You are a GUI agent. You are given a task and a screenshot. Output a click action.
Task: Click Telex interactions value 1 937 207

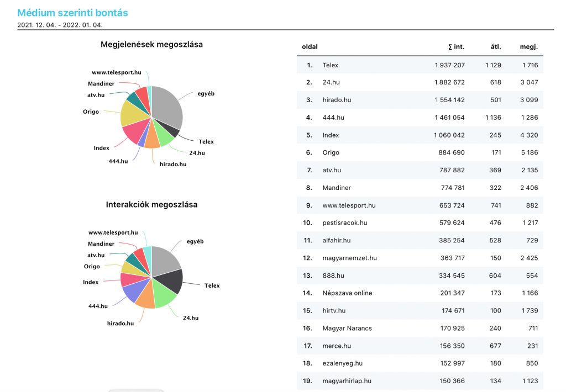click(x=450, y=65)
